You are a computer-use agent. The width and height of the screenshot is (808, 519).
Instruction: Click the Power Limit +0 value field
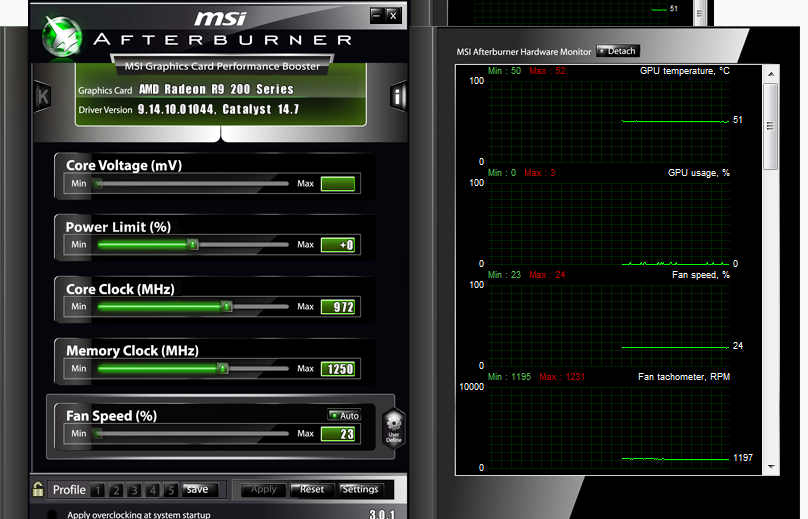[338, 245]
